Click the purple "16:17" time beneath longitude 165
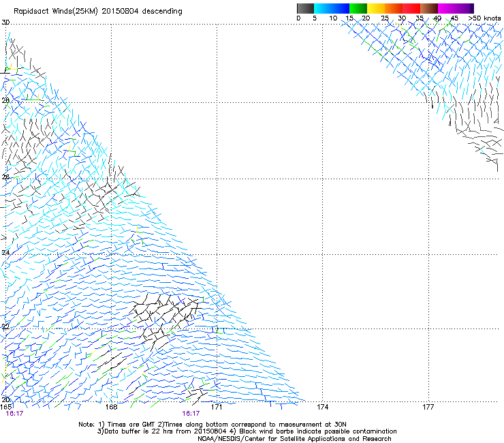504x443 pixels. (14, 414)
